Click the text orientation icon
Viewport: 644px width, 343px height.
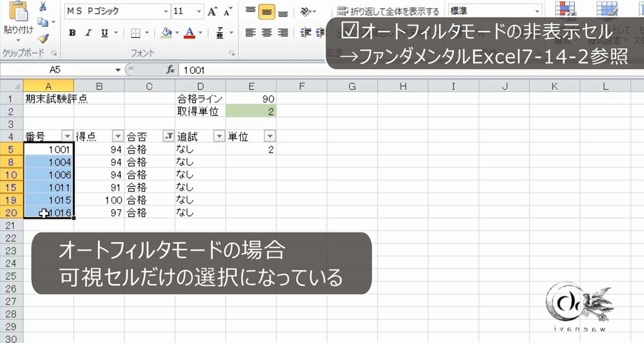point(306,11)
